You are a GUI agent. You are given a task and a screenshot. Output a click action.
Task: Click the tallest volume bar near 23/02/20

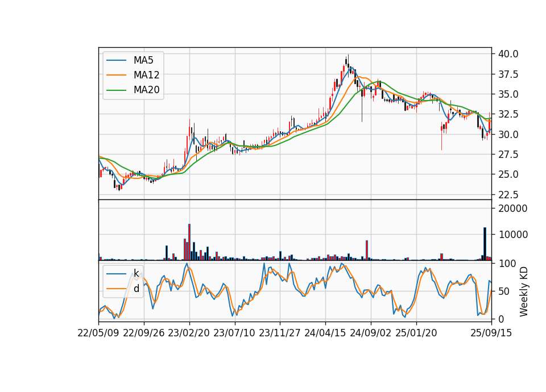coord(189,242)
